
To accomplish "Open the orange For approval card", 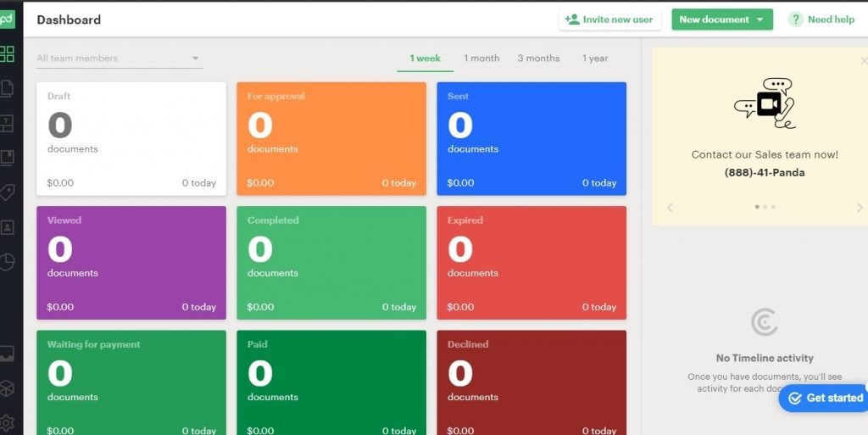I will 331,139.
